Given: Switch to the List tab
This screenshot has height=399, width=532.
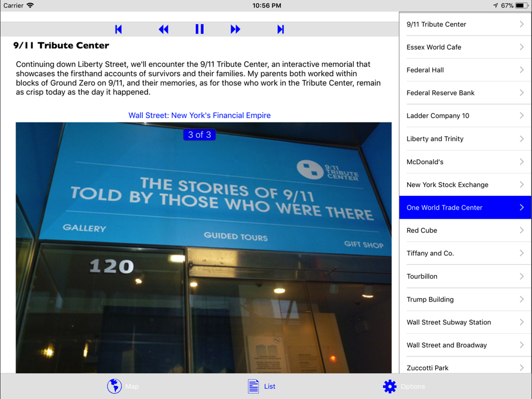Looking at the screenshot, I should 262,386.
